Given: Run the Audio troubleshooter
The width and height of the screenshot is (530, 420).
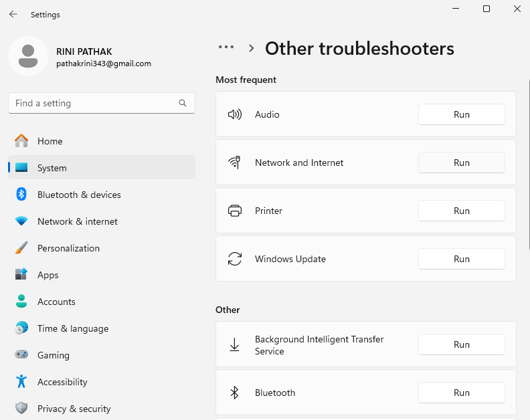Looking at the screenshot, I should [x=461, y=114].
